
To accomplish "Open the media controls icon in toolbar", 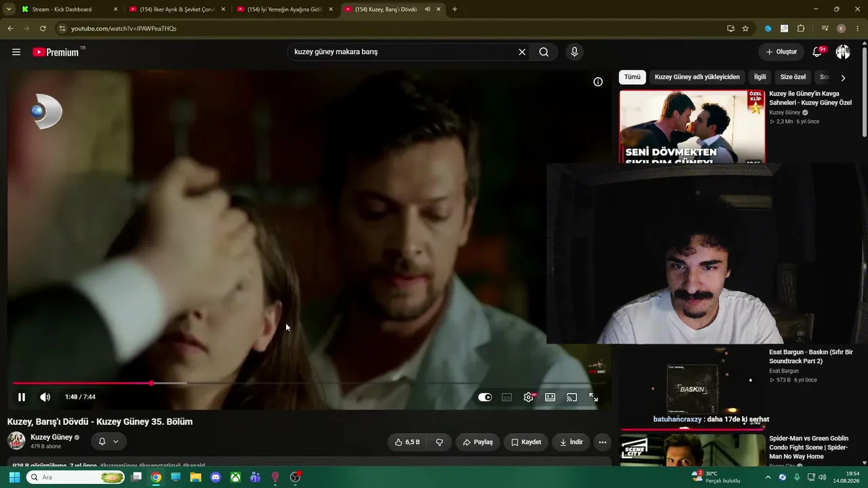I will 825,28.
